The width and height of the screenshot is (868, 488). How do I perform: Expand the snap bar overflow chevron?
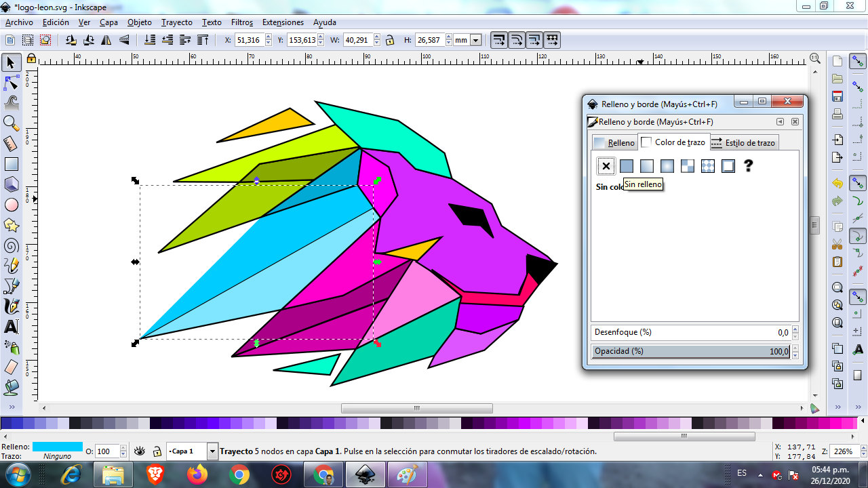(x=858, y=407)
